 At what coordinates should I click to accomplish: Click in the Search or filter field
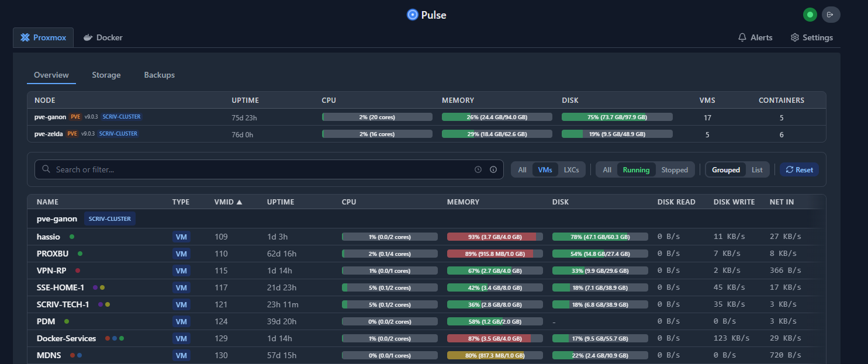[x=269, y=169]
